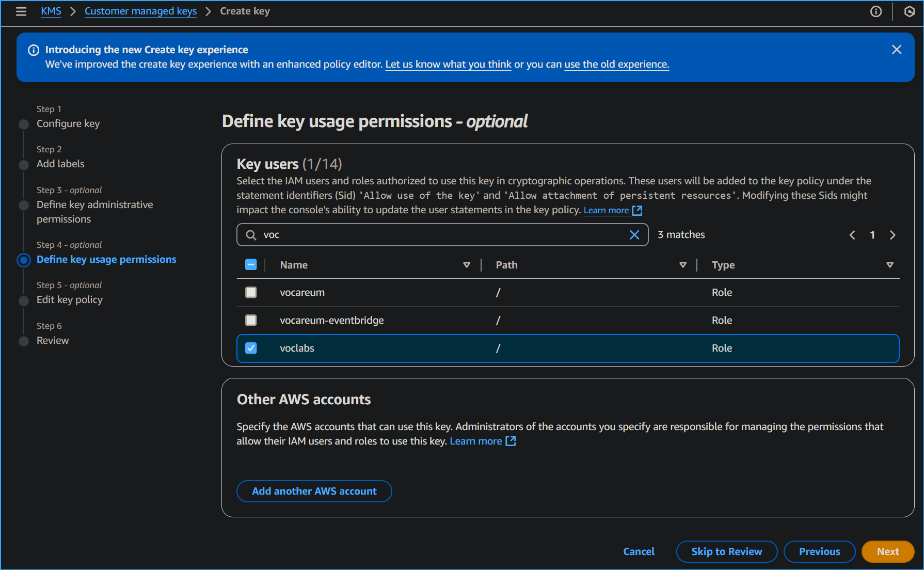Check the vocareum role checkbox
924x570 pixels.
[251, 292]
